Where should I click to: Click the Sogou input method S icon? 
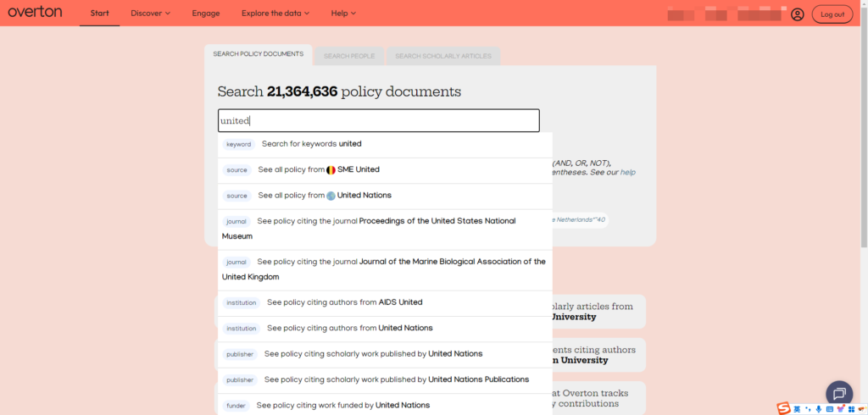coord(784,409)
